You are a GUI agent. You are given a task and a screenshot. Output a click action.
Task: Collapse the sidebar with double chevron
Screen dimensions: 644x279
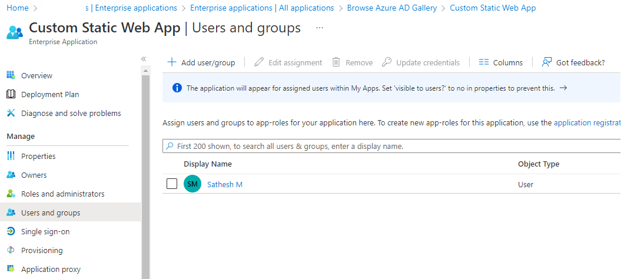[144, 59]
